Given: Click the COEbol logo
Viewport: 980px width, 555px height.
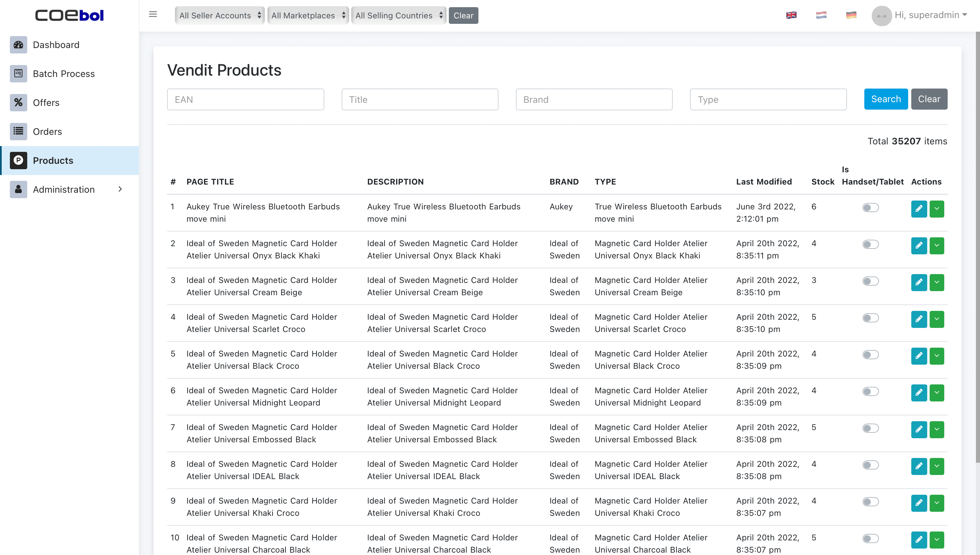Looking at the screenshot, I should pyautogui.click(x=69, y=15).
